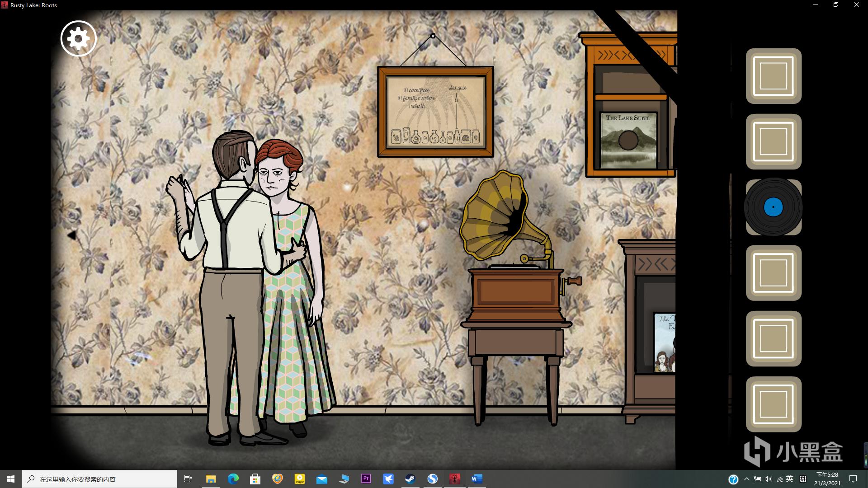
Task: Pick The Lake Suite record sleeve
Action: pos(627,140)
